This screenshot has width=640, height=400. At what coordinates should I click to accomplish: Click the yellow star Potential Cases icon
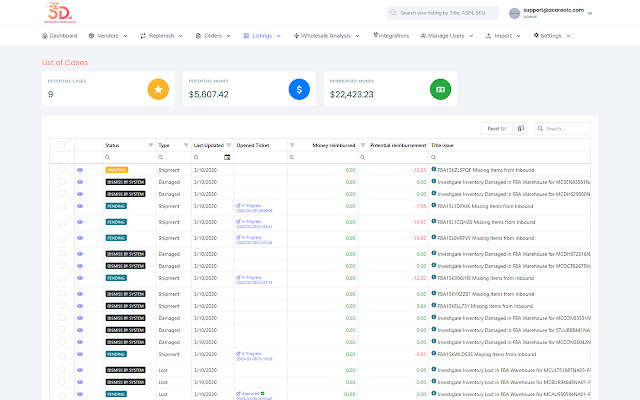coord(157,90)
